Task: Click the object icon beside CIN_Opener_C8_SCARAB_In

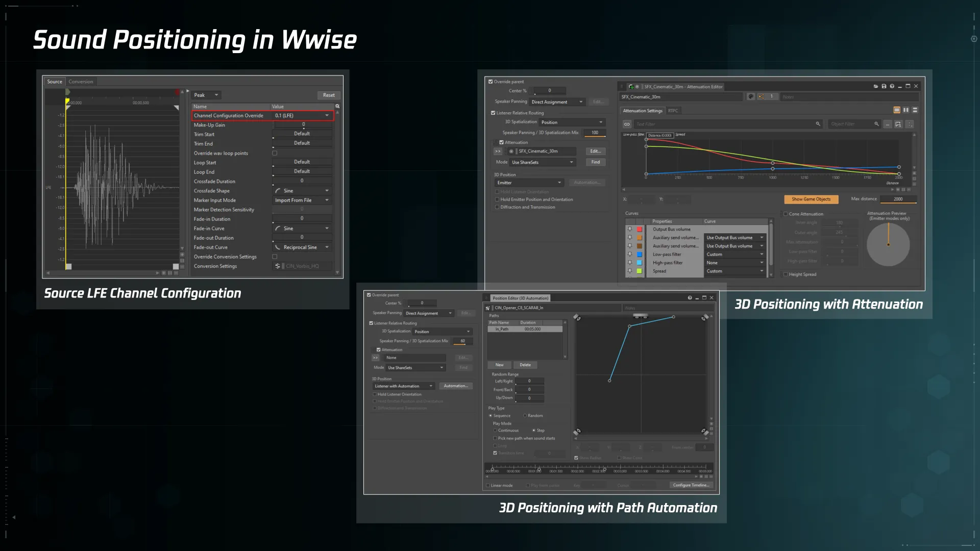Action: click(488, 308)
